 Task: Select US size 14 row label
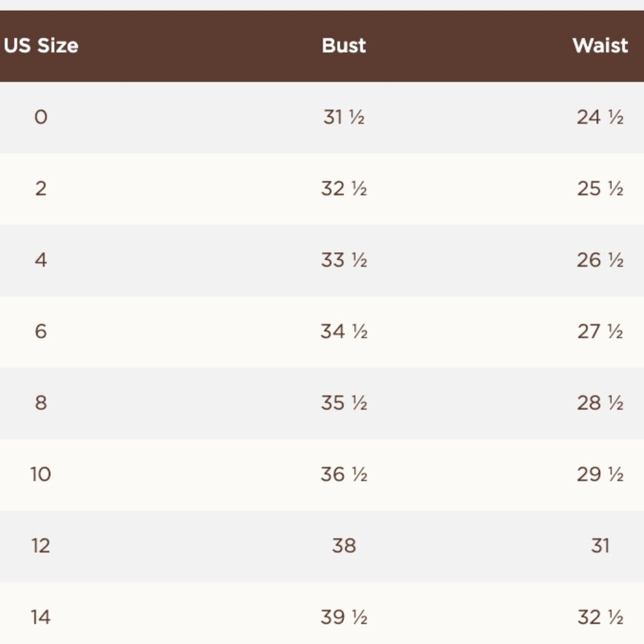click(41, 618)
